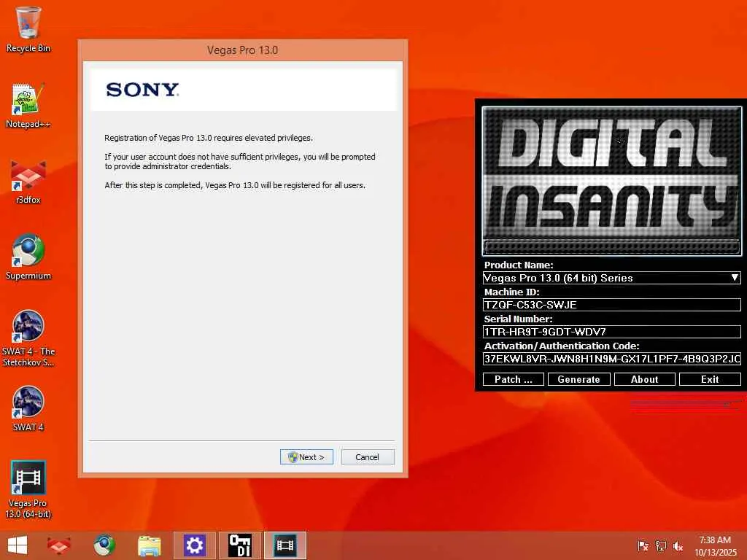Image resolution: width=747 pixels, height=560 pixels.
Task: Open the network tray icon
Action: [x=661, y=546]
